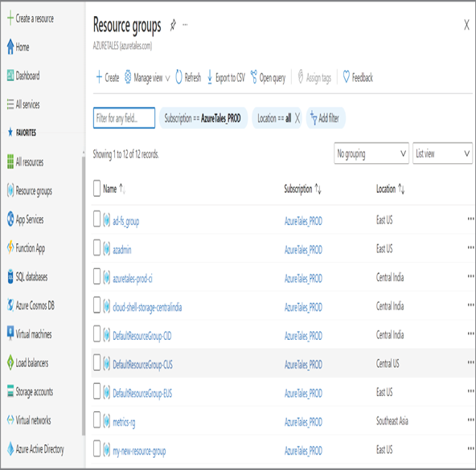Open ellipsis menu for ad-fs_group row
This screenshot has height=470, width=476.
pos(470,219)
